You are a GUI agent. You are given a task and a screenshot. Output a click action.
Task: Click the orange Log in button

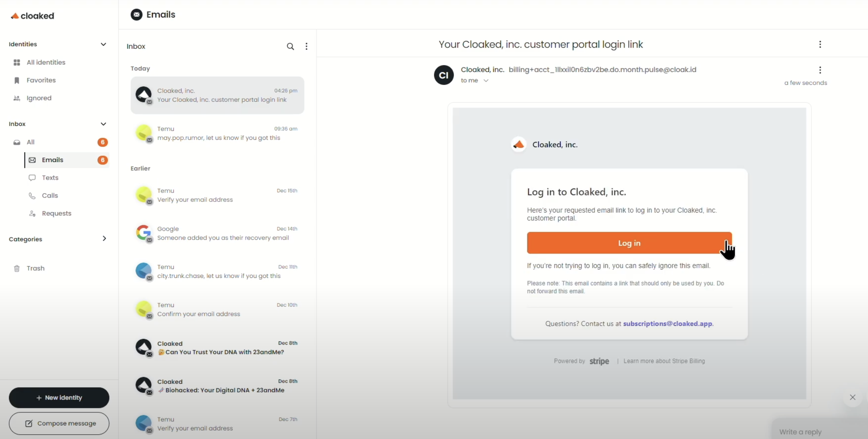[x=629, y=243]
